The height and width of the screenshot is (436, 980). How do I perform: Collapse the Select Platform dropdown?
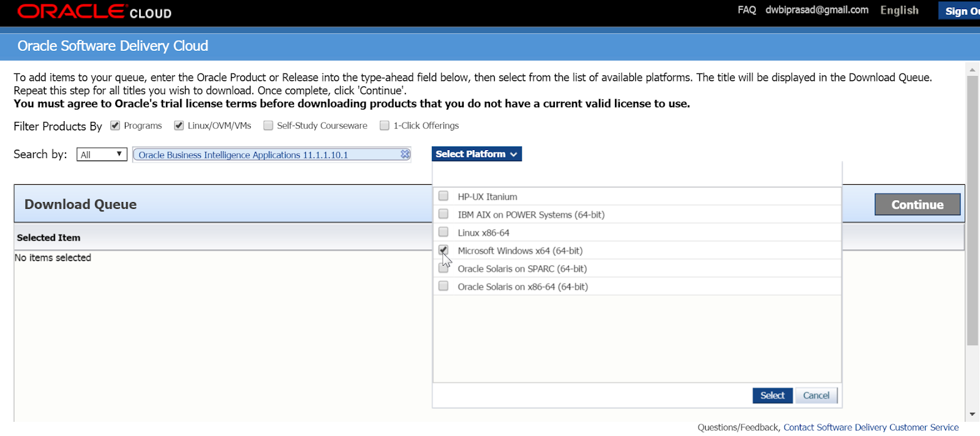(x=477, y=154)
